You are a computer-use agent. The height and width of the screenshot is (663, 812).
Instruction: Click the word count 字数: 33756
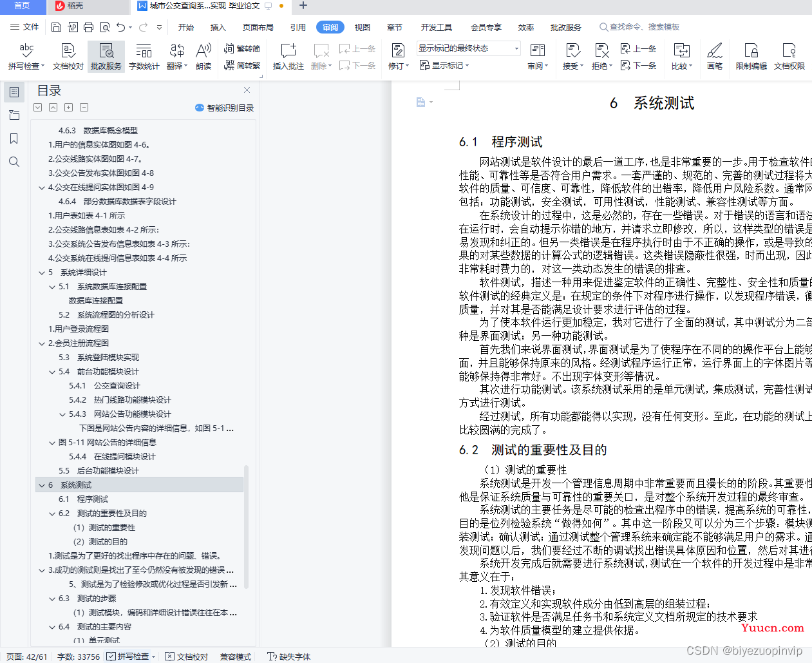point(79,657)
